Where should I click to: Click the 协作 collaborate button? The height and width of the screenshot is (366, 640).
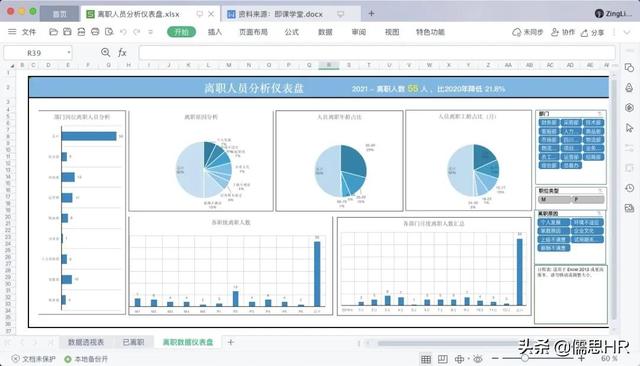(x=563, y=32)
